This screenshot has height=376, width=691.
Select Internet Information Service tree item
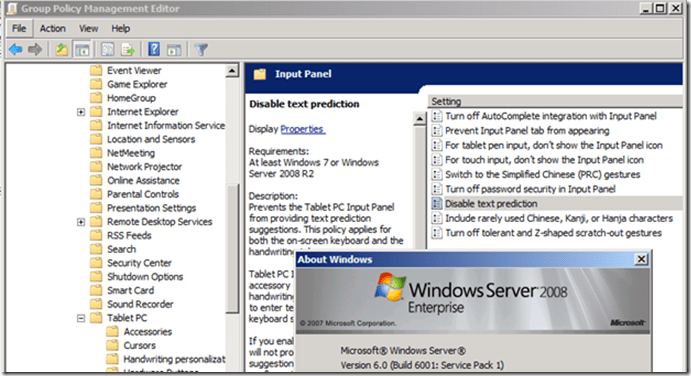pos(166,126)
